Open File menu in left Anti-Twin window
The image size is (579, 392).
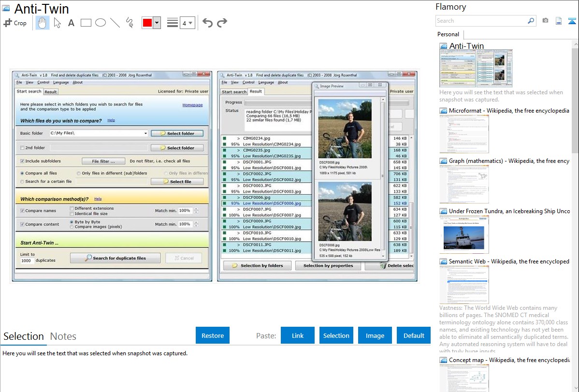pos(19,82)
